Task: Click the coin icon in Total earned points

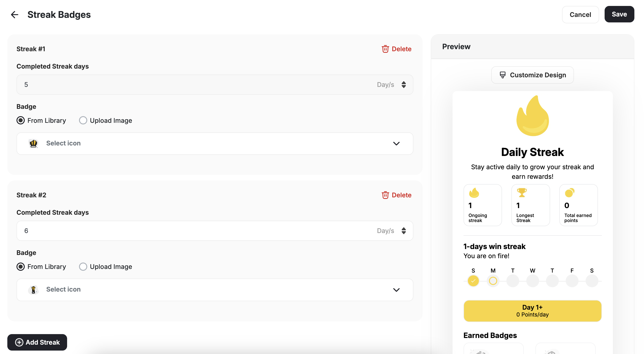Action: 569,193
